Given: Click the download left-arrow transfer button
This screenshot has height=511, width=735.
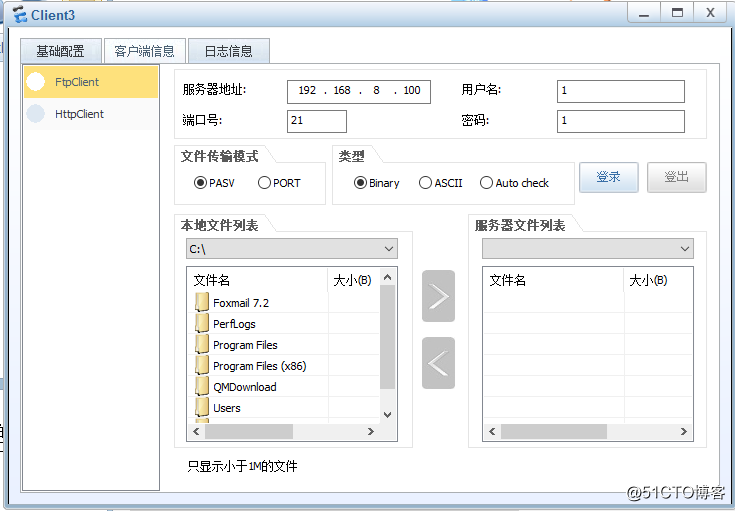Looking at the screenshot, I should pos(438,363).
